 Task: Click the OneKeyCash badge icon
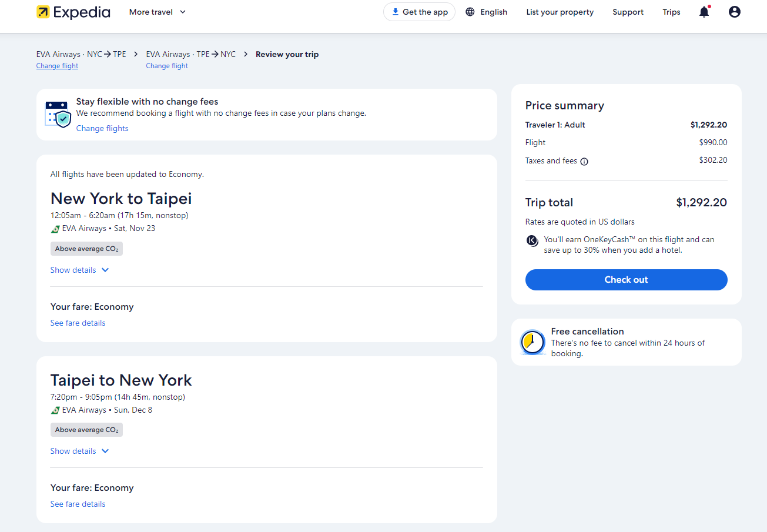point(532,240)
